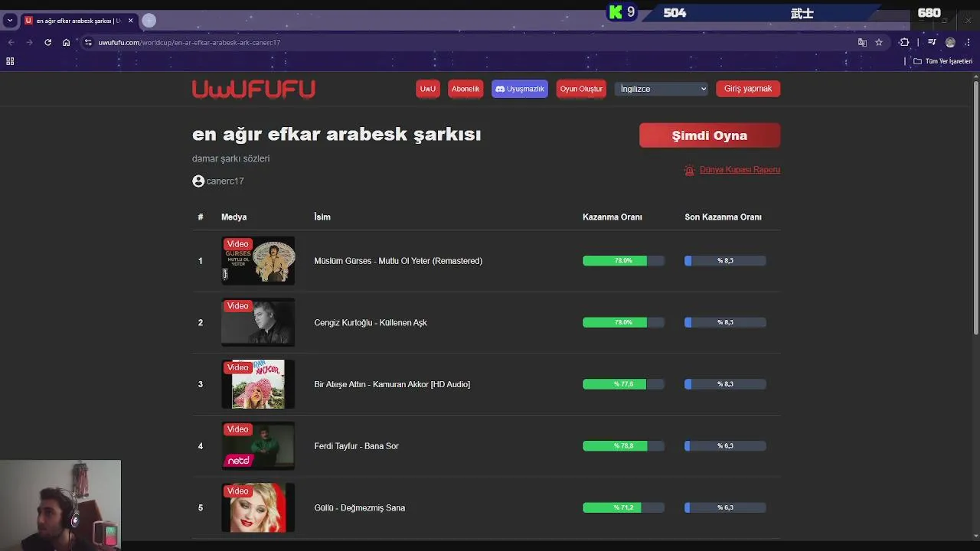Click the user avatar icon beside canerc17
The height and width of the screenshot is (551, 980).
click(198, 181)
